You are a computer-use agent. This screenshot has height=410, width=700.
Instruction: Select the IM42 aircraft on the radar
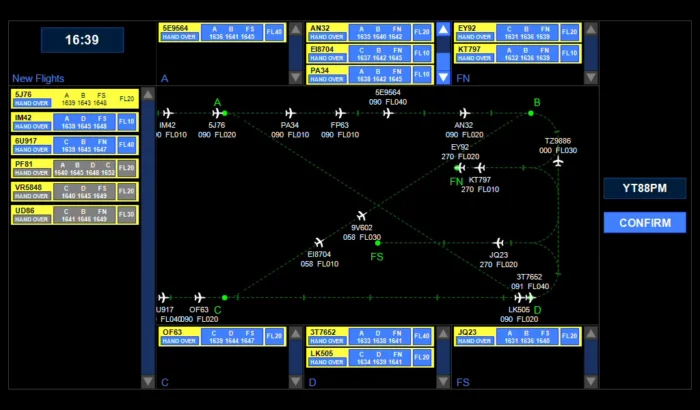pos(168,113)
